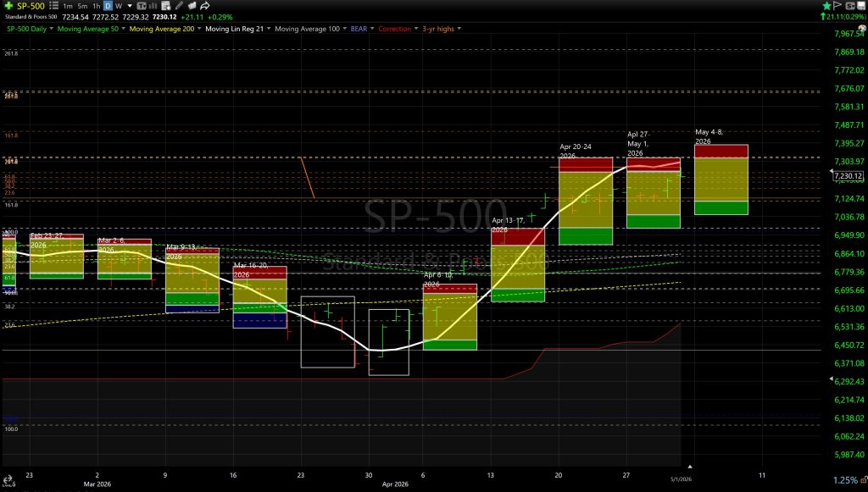Select the pencil drawing tool
868x492 pixels.
coord(179,6)
